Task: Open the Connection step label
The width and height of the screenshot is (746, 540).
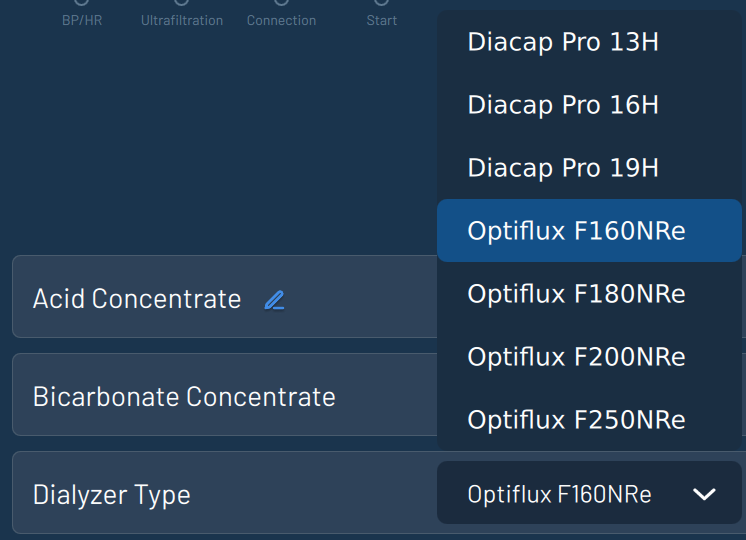Action: tap(282, 20)
